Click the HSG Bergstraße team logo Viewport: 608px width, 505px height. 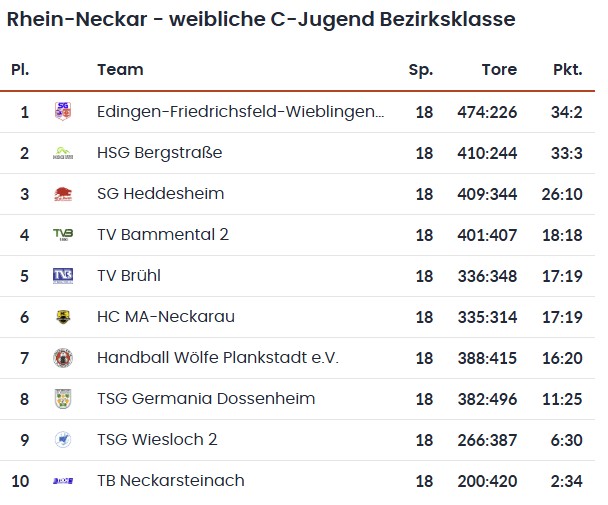pos(63,153)
